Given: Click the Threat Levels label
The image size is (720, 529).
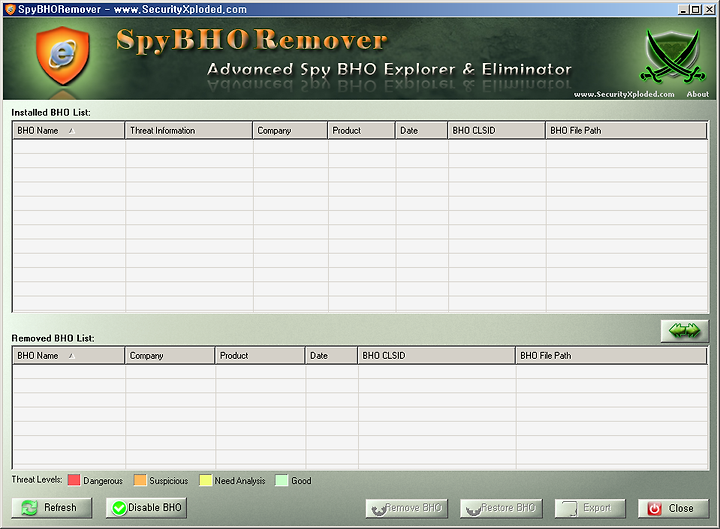Looking at the screenshot, I should point(37,479).
